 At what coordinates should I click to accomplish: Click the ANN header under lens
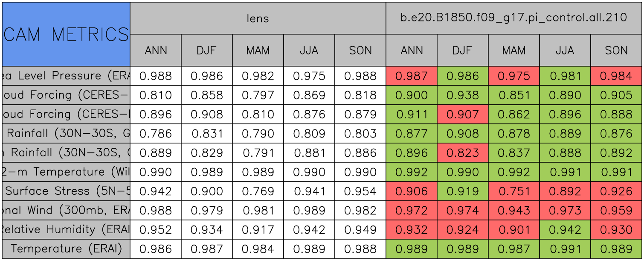156,50
